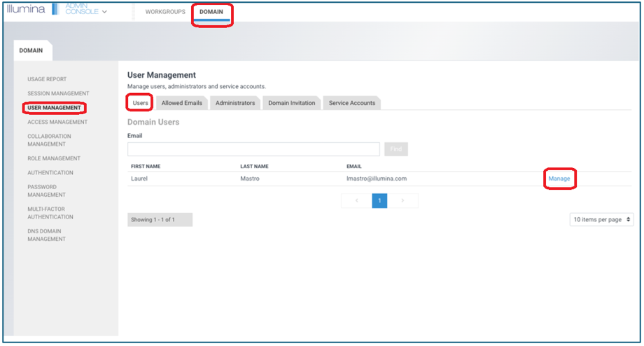Open Multi-Factor Authentication settings
The height and width of the screenshot is (346, 644).
pos(50,213)
